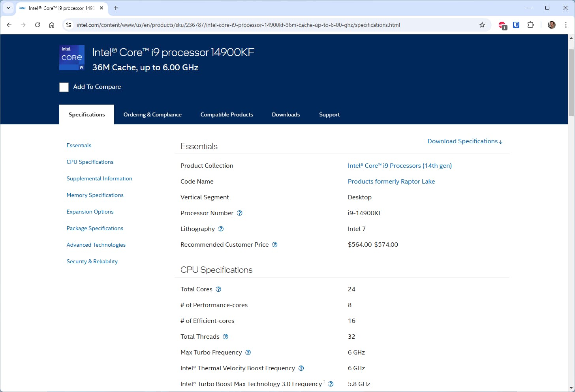Go to Advanced Technologies section link
Image resolution: width=575 pixels, height=392 pixels.
(x=96, y=245)
